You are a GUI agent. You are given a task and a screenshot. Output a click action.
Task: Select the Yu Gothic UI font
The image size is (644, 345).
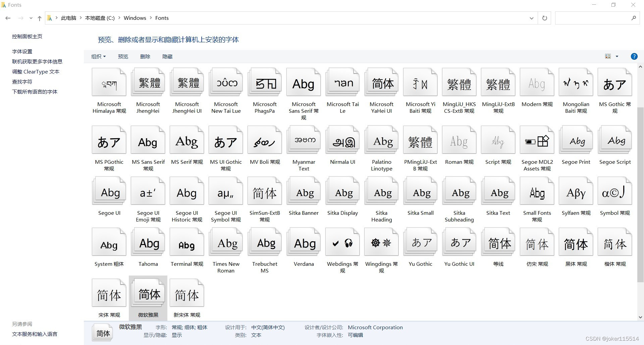pos(459,242)
